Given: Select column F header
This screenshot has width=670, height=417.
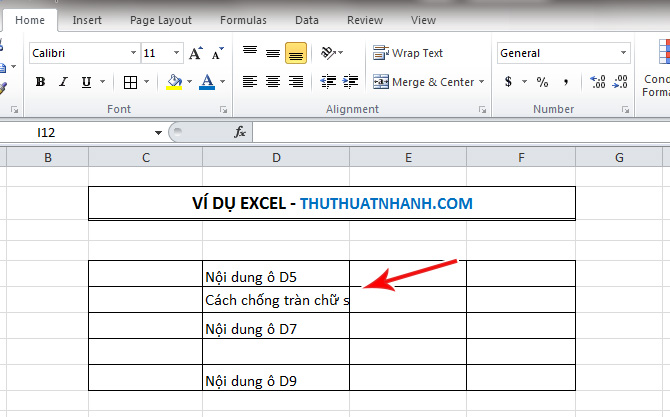Looking at the screenshot, I should click(x=521, y=157).
